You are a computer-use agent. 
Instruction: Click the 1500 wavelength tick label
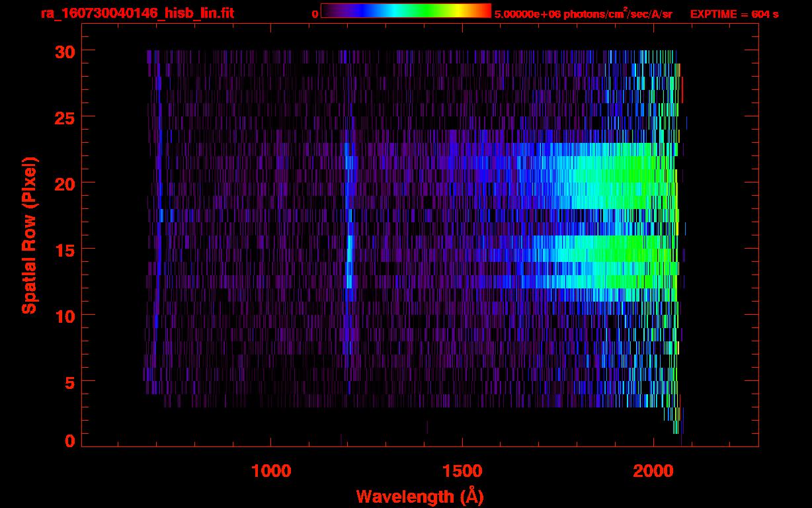click(x=462, y=471)
